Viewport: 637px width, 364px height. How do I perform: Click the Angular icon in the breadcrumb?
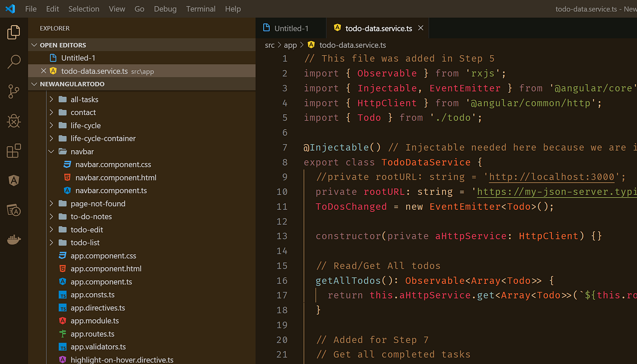[x=311, y=45]
